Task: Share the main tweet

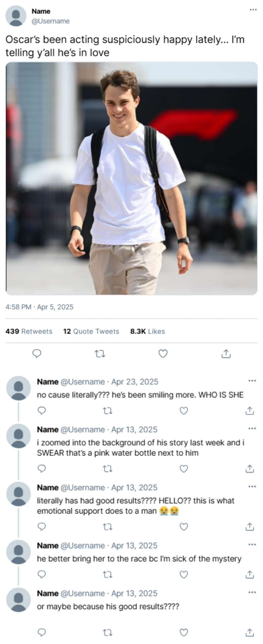Action: point(226,354)
